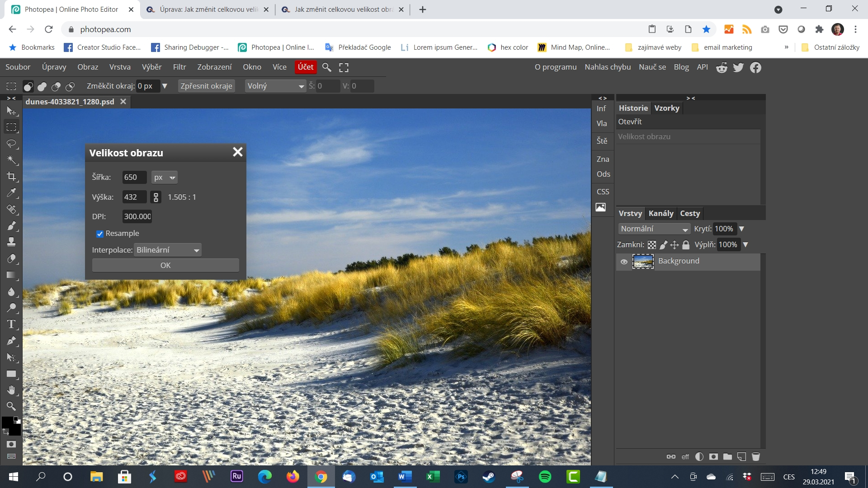Open Photopea Twitter page icon

click(x=738, y=67)
